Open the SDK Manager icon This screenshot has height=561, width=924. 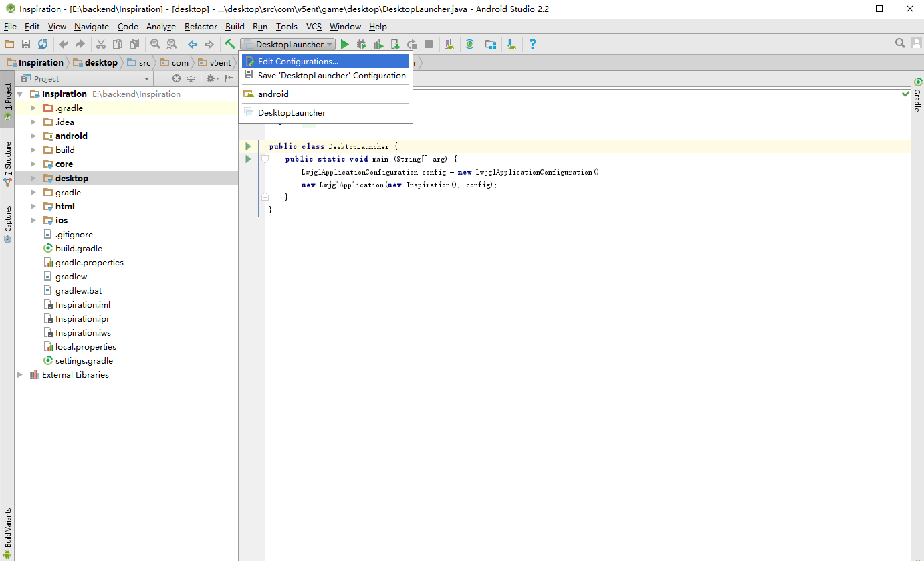click(x=511, y=44)
